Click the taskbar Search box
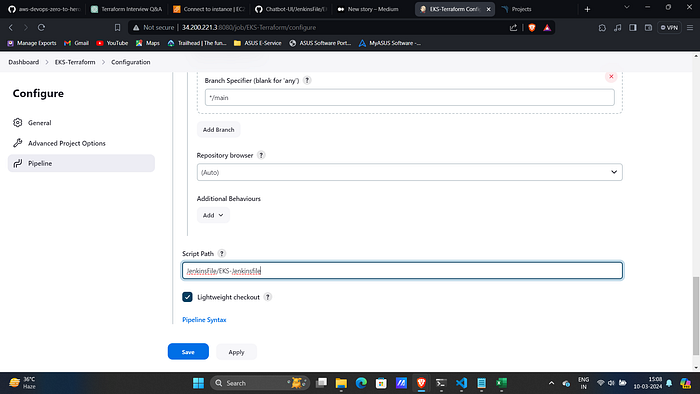The height and width of the screenshot is (394, 700). tap(259, 383)
